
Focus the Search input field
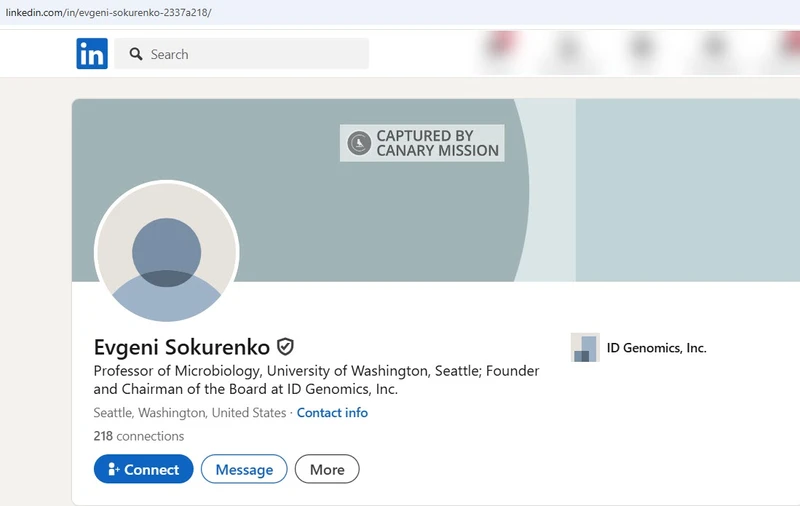pos(241,54)
